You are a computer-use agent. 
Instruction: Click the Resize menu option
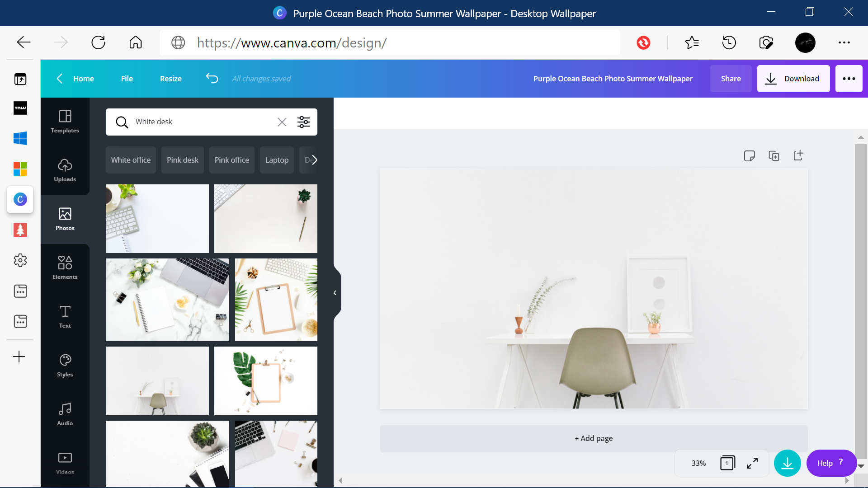click(170, 78)
